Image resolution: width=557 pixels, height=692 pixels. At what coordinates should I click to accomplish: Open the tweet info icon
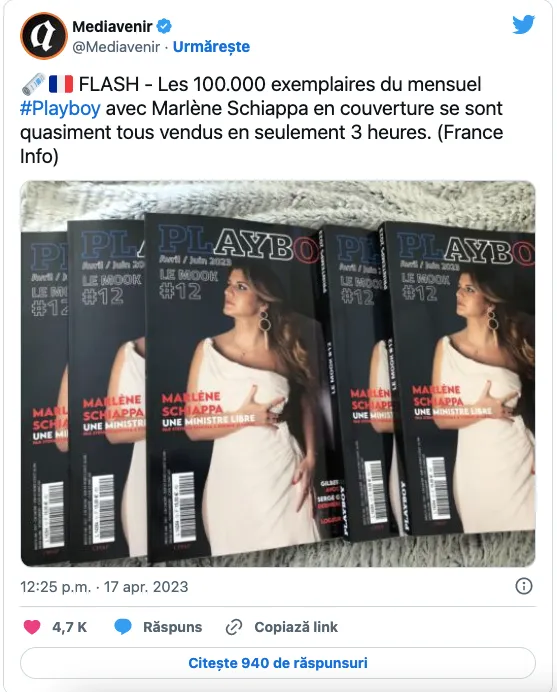point(523,586)
